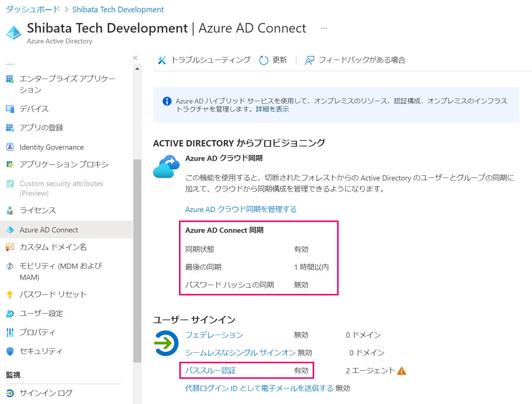
Task: Click Shibata Tech Development breadcrumb link
Action: pos(118,10)
